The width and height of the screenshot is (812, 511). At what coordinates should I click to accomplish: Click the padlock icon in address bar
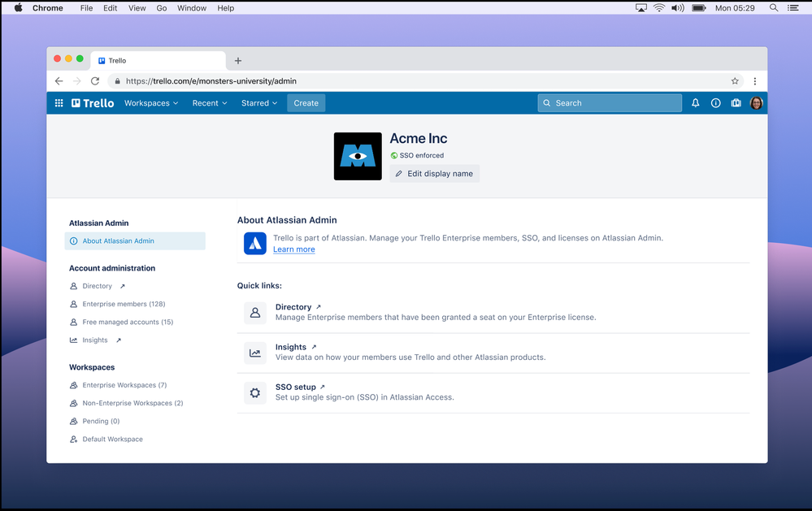[118, 80]
